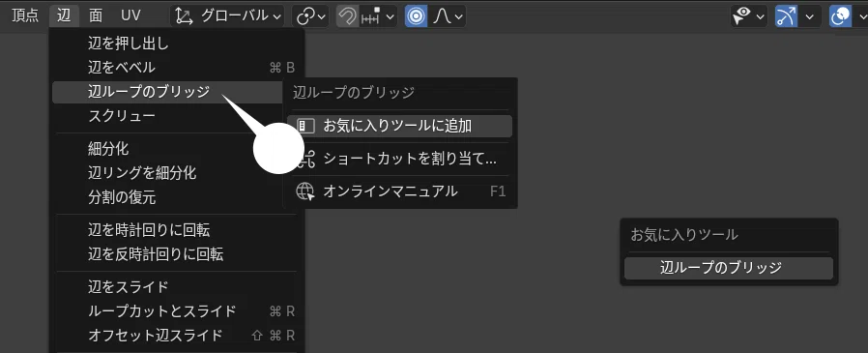The width and height of the screenshot is (868, 353).
Task: Click the snap increment icon
Action: (x=370, y=16)
